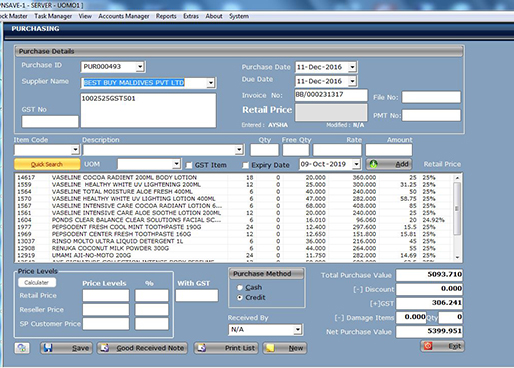Open the Purchase Date picker arrow
The image size is (514, 368).
click(x=352, y=67)
